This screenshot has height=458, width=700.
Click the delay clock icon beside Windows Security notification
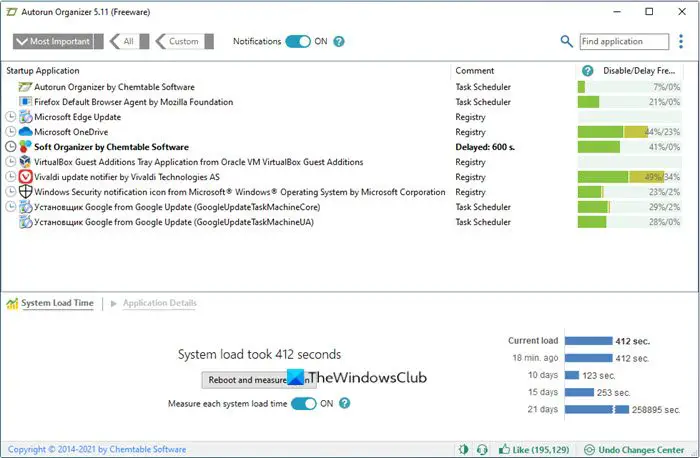(x=10, y=192)
